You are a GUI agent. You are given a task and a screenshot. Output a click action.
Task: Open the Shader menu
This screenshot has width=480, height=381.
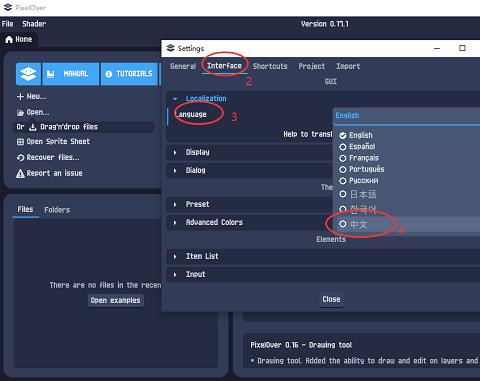(x=34, y=24)
